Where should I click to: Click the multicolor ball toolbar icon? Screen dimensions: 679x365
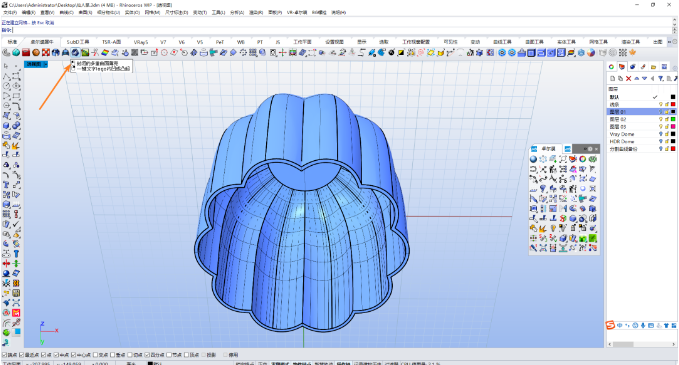tap(591, 52)
